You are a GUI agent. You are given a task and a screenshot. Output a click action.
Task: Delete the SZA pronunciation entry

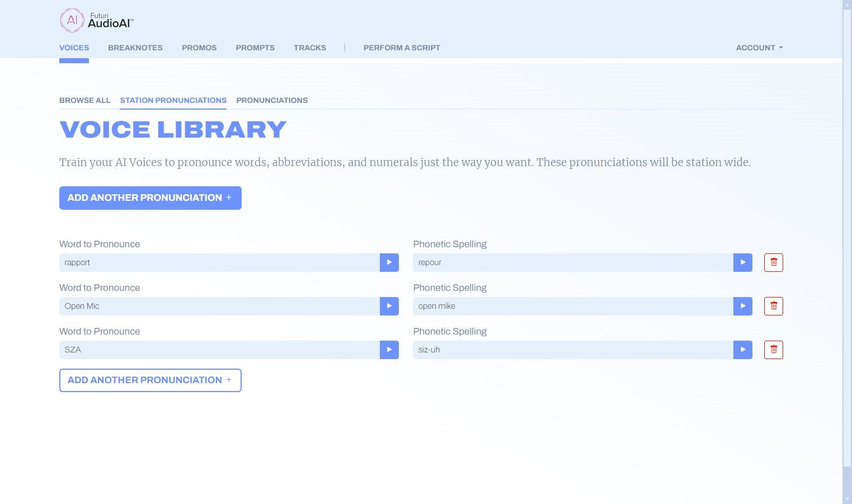point(773,350)
